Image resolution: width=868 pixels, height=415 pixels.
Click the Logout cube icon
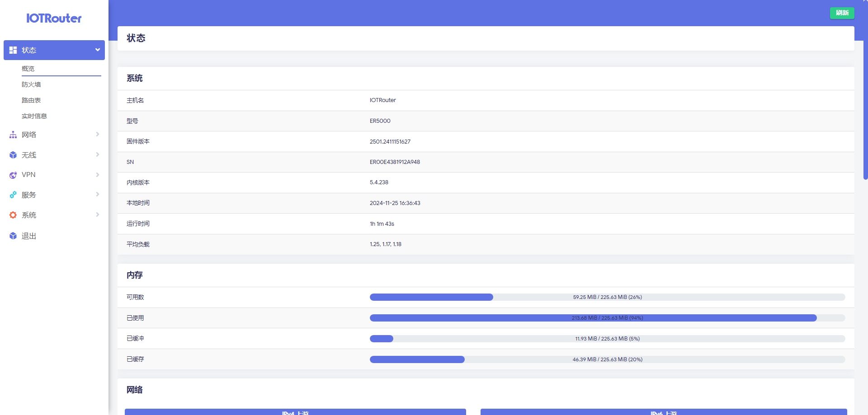13,236
